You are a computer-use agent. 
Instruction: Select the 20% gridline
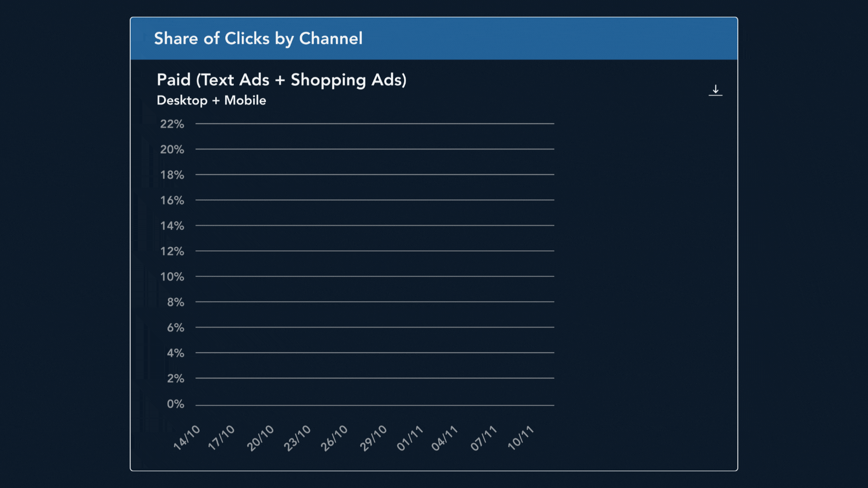tap(375, 149)
